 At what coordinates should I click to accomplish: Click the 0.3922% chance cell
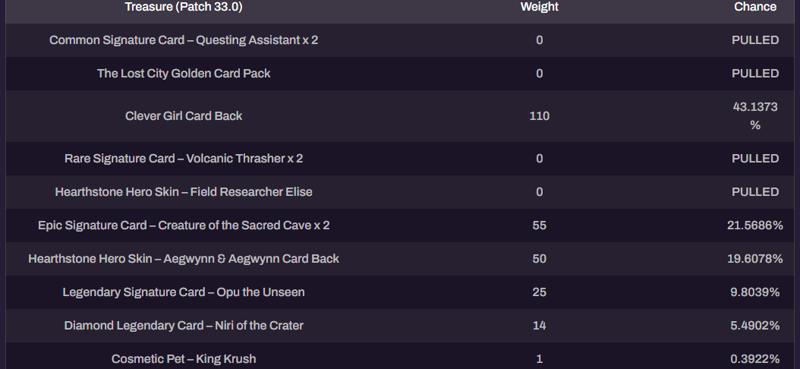tap(755, 359)
